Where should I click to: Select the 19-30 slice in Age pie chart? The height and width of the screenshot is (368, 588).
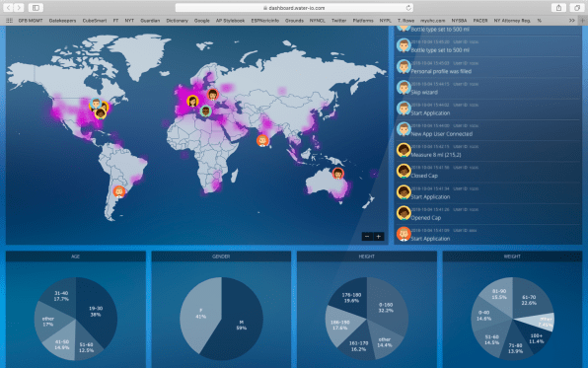point(96,312)
